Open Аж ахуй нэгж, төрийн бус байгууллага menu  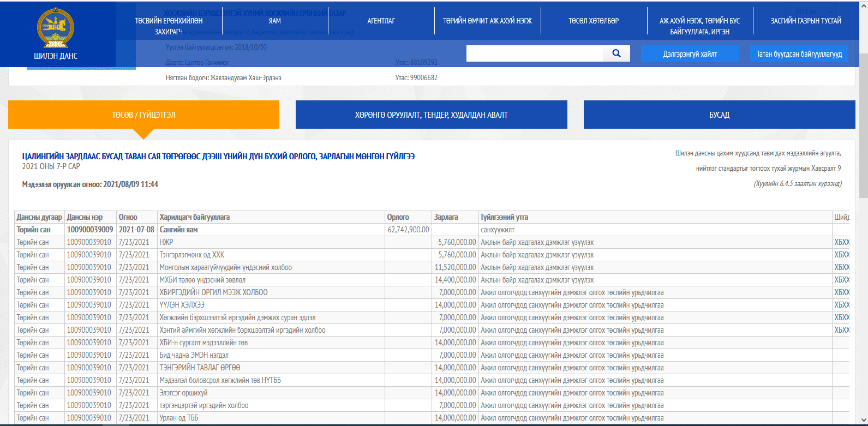(x=700, y=26)
